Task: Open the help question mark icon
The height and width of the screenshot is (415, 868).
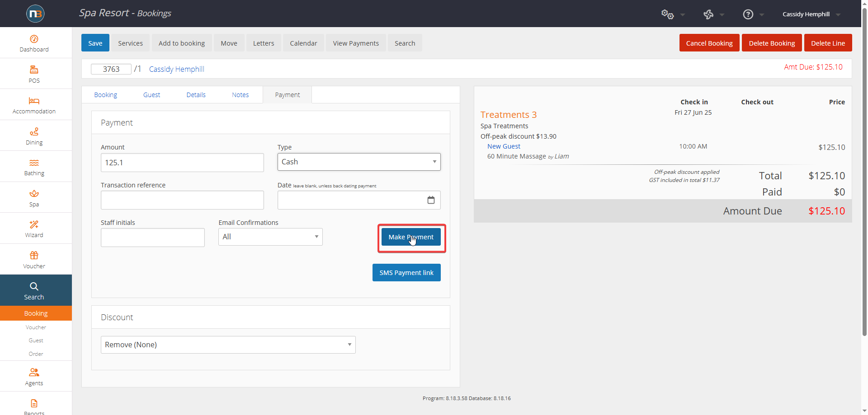Action: [x=748, y=14]
